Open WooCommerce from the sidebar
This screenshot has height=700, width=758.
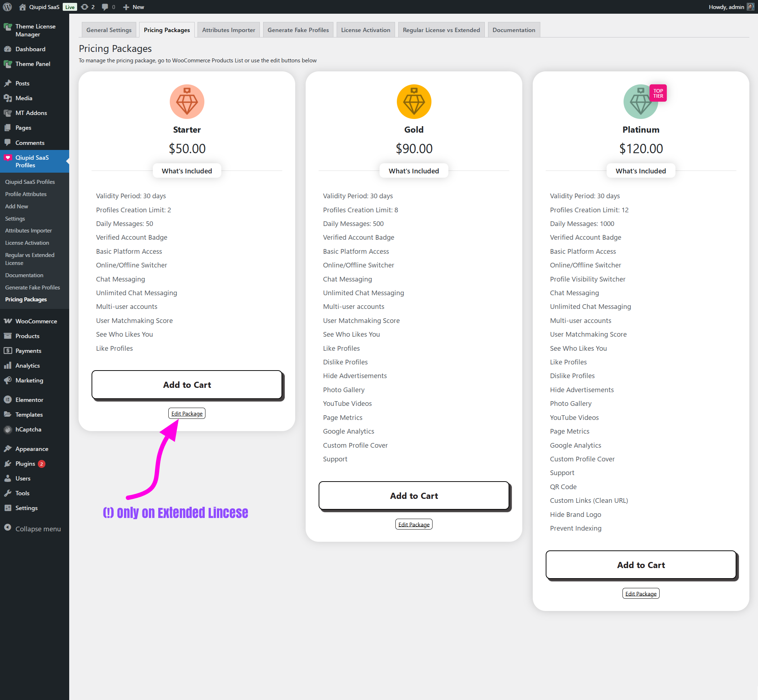(x=36, y=321)
